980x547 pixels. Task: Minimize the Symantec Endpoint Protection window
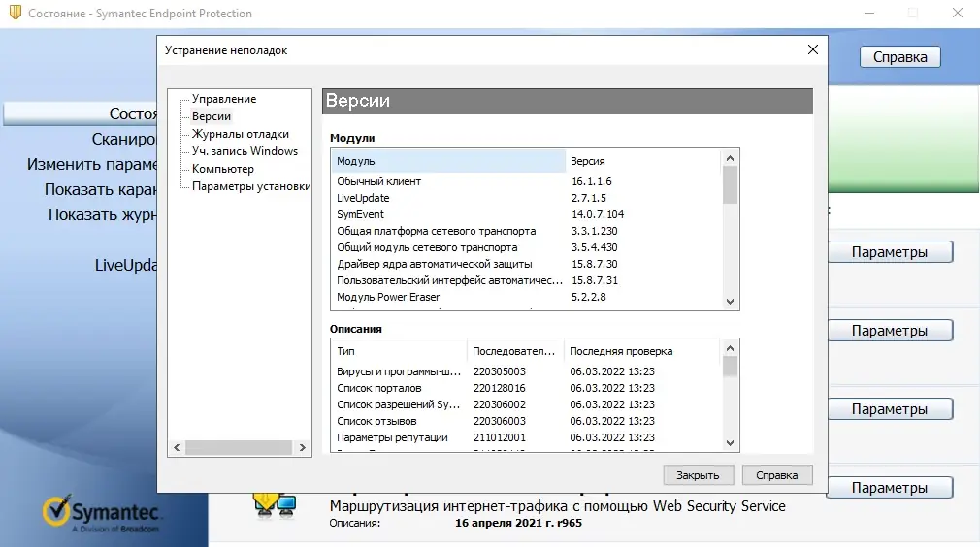click(869, 14)
